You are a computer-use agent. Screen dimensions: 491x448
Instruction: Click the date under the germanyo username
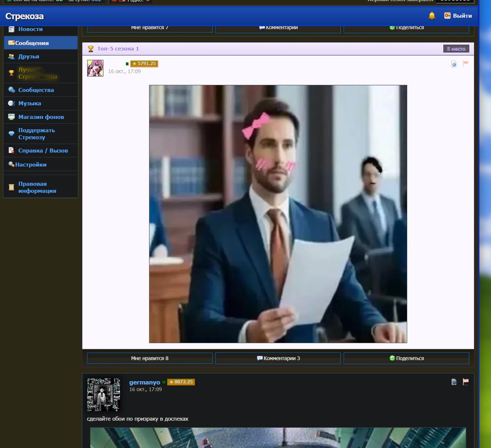[x=146, y=389]
